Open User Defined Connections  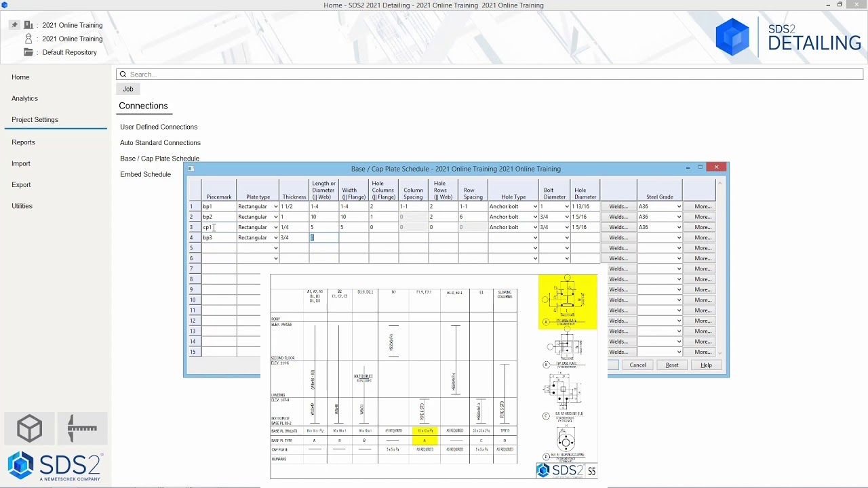tap(159, 127)
